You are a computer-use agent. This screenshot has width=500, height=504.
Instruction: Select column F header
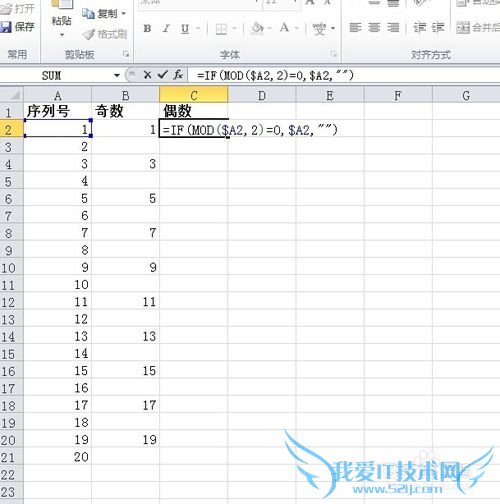pos(398,96)
